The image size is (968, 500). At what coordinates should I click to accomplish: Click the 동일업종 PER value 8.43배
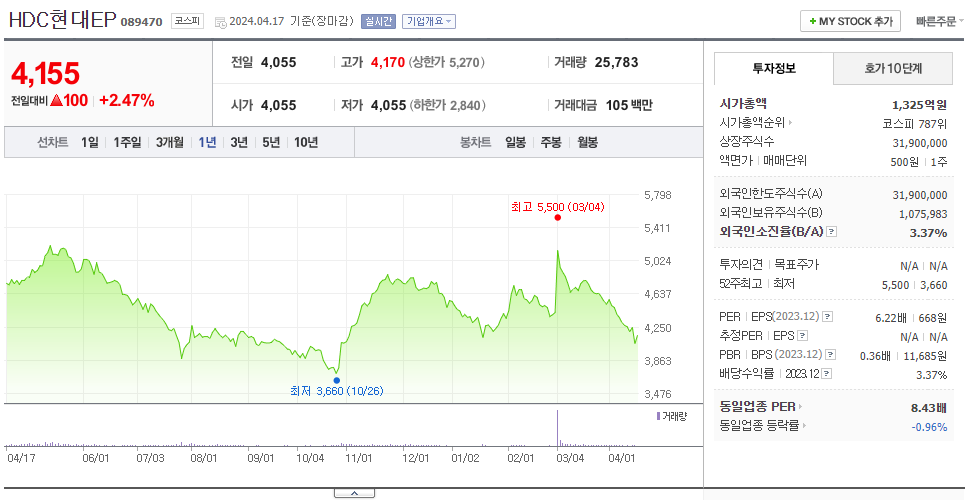pyautogui.click(x=928, y=407)
